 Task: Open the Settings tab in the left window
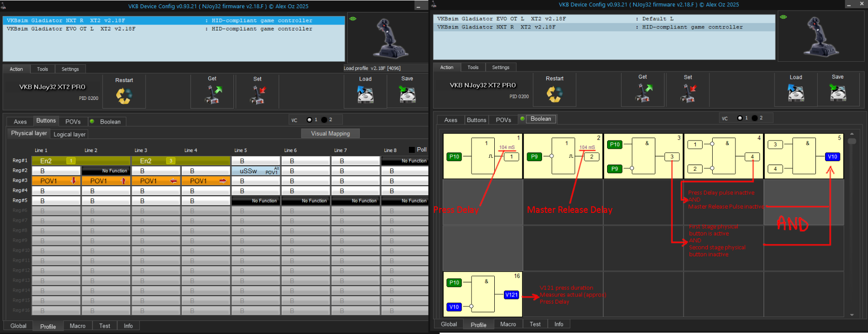pos(70,69)
